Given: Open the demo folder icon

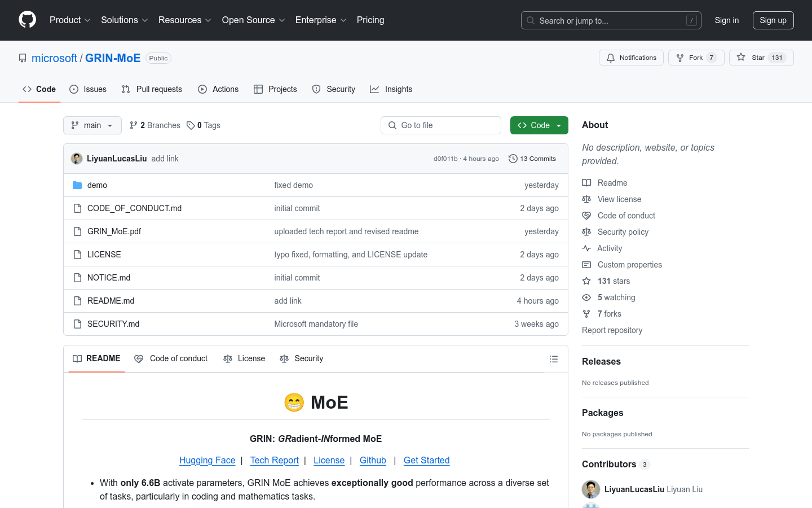Looking at the screenshot, I should pos(77,185).
